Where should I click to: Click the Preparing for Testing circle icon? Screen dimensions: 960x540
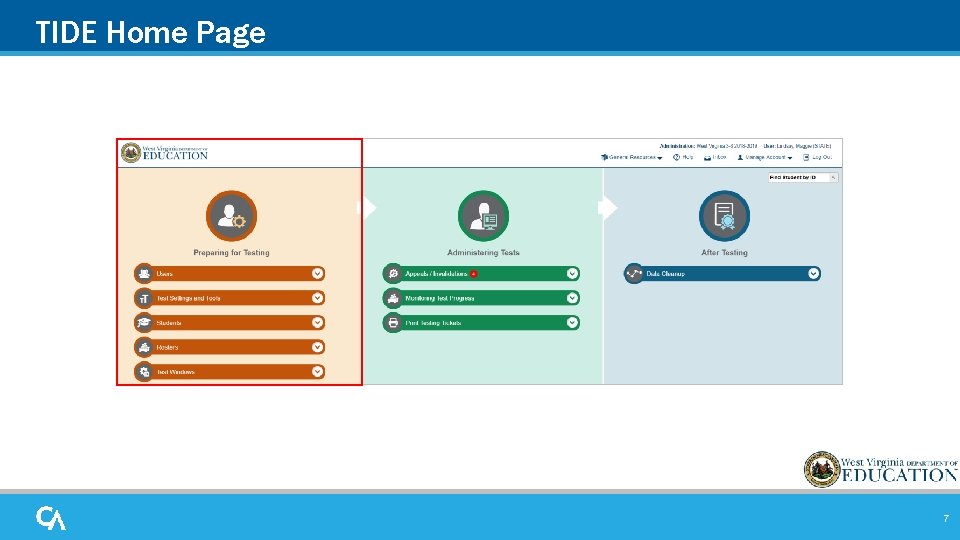pos(231,216)
